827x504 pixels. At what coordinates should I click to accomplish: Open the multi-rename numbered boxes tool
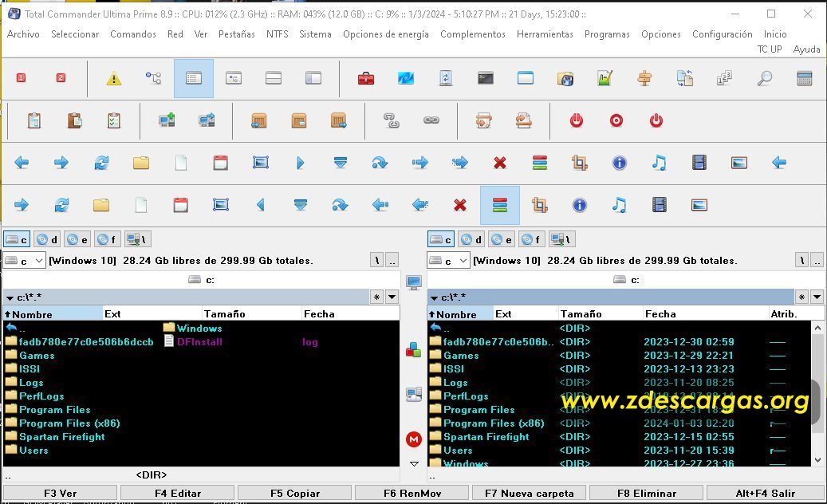tap(724, 79)
